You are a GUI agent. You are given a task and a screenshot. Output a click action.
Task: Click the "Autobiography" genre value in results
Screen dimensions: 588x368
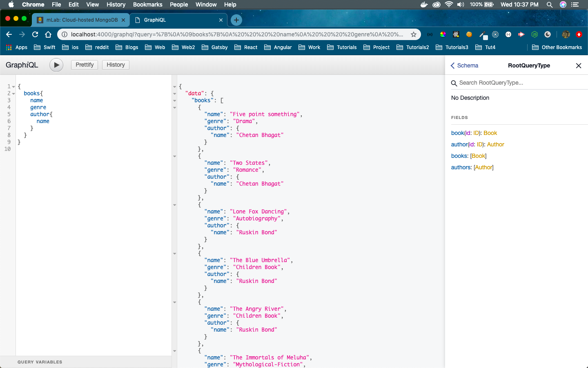tap(256, 218)
